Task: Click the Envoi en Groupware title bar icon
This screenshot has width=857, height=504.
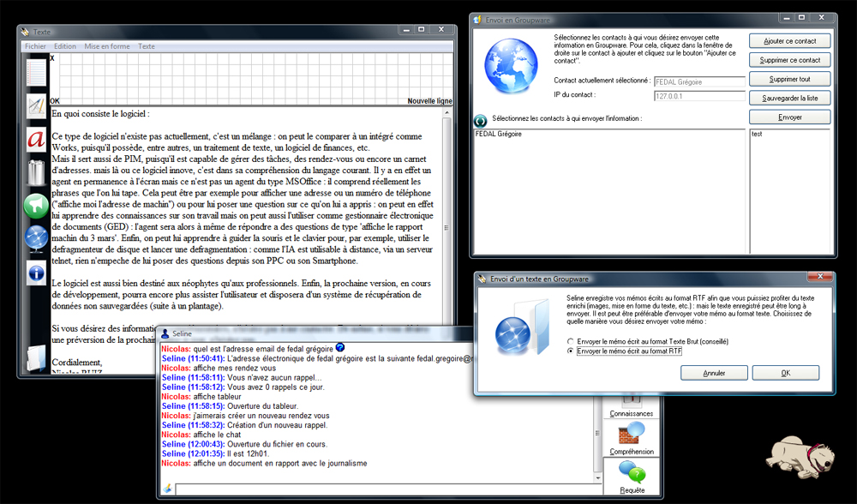Action: click(x=477, y=20)
